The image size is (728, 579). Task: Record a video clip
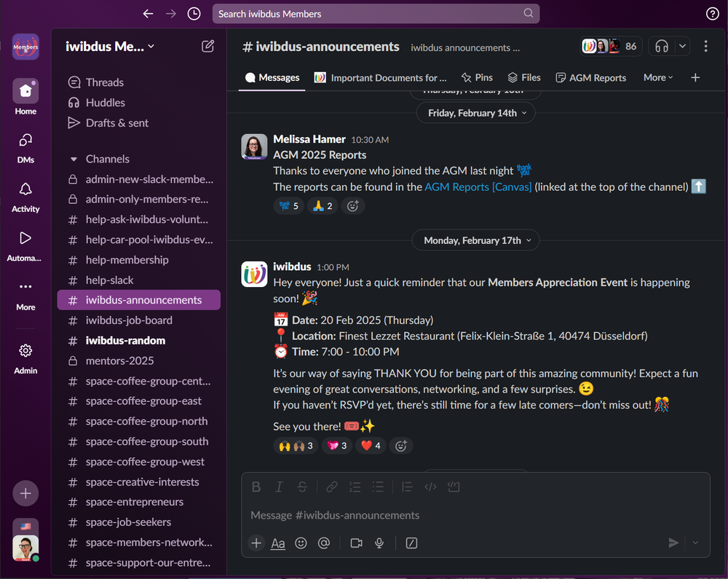[x=356, y=543]
